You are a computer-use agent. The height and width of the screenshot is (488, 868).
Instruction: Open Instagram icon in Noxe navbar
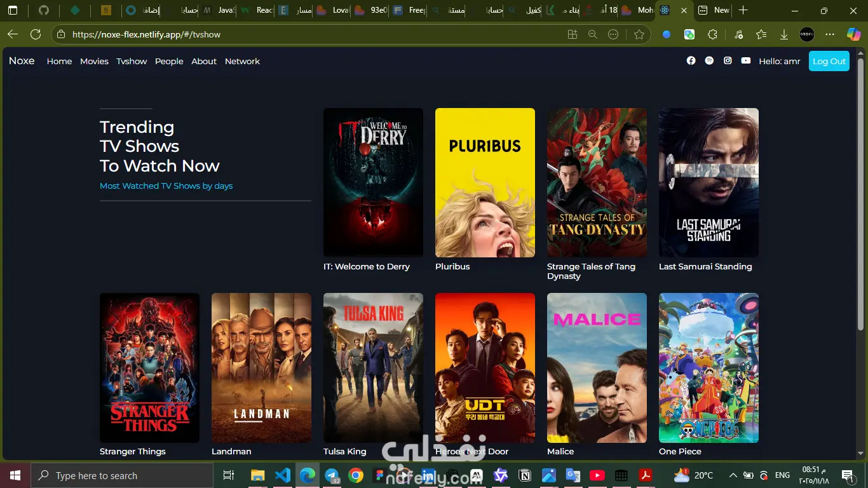click(x=728, y=61)
